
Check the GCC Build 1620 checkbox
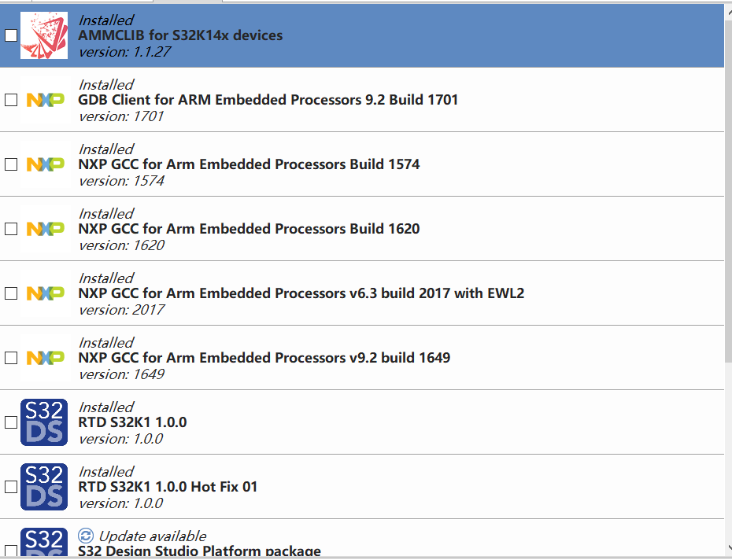pos(11,228)
